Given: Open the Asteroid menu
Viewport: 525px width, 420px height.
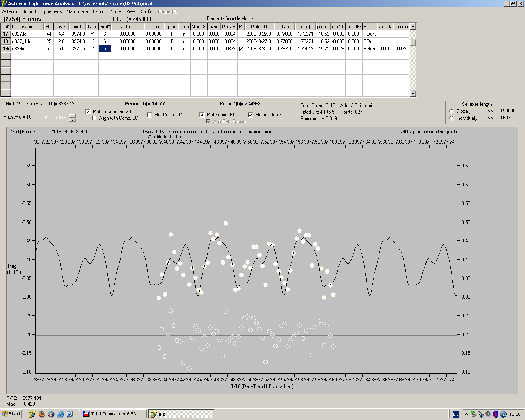Looking at the screenshot, I should coord(10,11).
